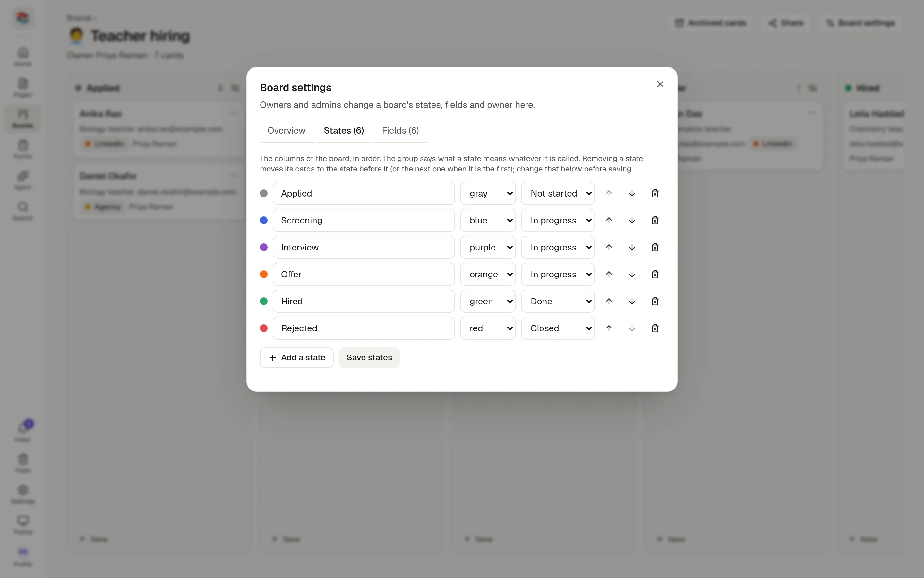Open the Not started group dropdown
The width and height of the screenshot is (924, 578).
coord(558,193)
